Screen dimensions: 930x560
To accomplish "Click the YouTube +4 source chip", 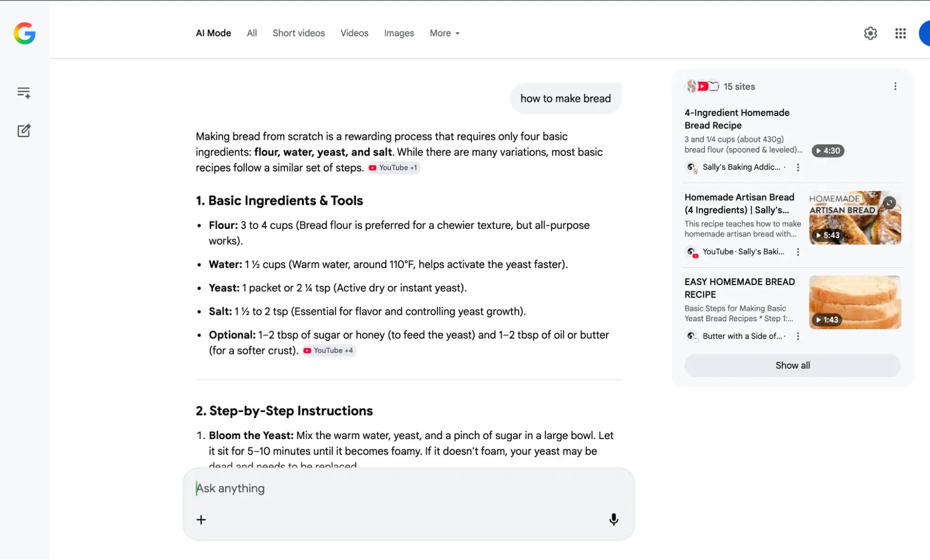I will pyautogui.click(x=329, y=351).
